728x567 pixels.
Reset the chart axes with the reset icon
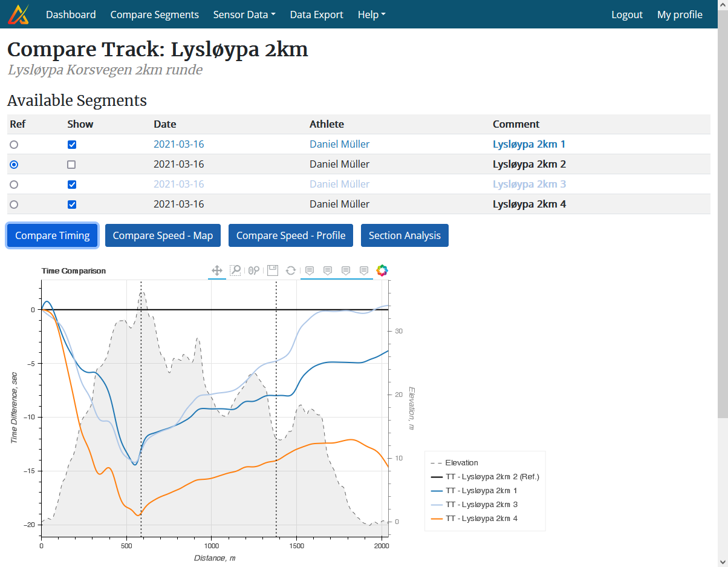tap(291, 270)
